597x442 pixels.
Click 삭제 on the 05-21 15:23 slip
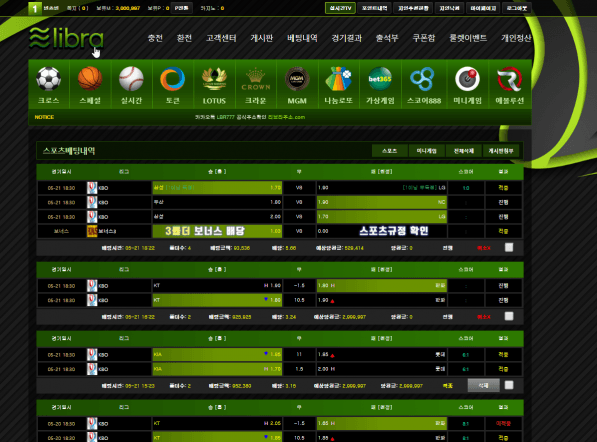(x=484, y=385)
